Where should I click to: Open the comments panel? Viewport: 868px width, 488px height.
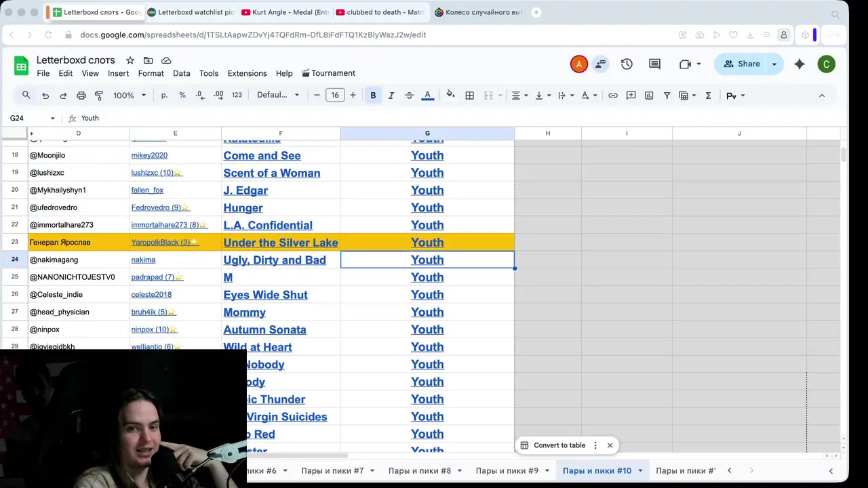tap(654, 64)
